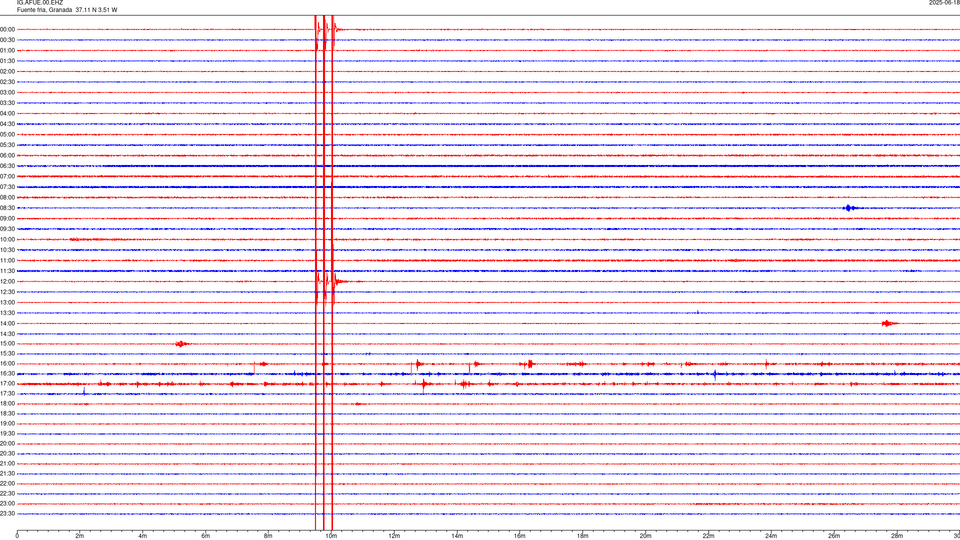Screen dimensions: 960x540
Task: Click the 17:30 time label
Action: [8, 394]
